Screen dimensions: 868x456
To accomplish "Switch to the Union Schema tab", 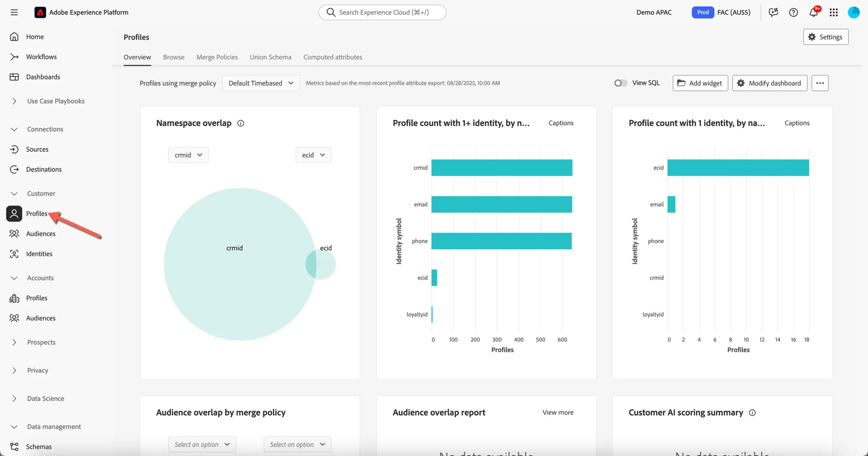I will pos(271,57).
